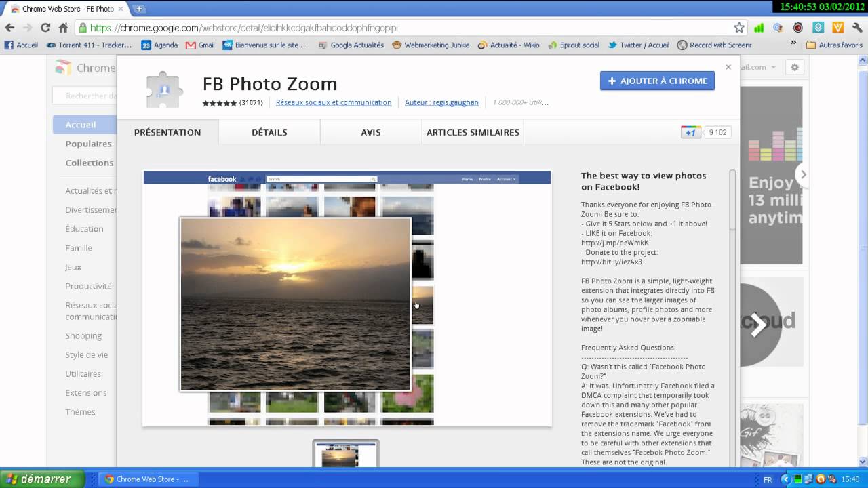Screen dimensions: 868x488
Task: Click the 9 102 plus-one count
Action: point(717,132)
